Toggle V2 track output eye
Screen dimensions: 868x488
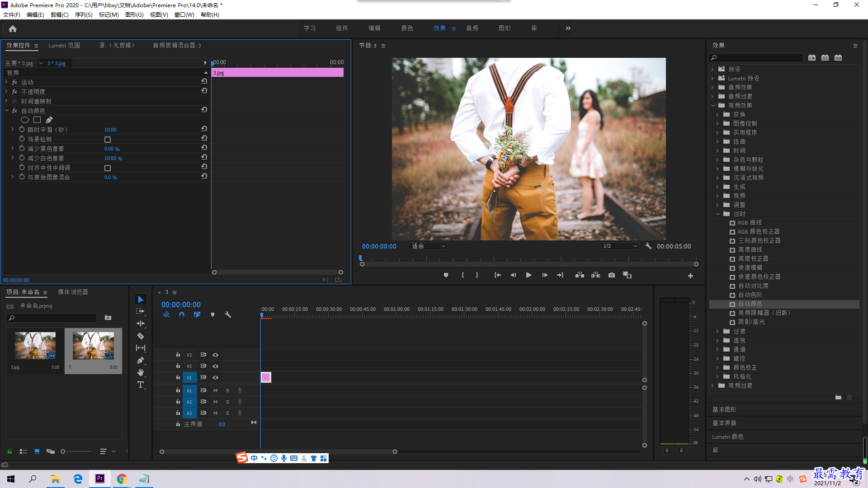pyautogui.click(x=216, y=366)
